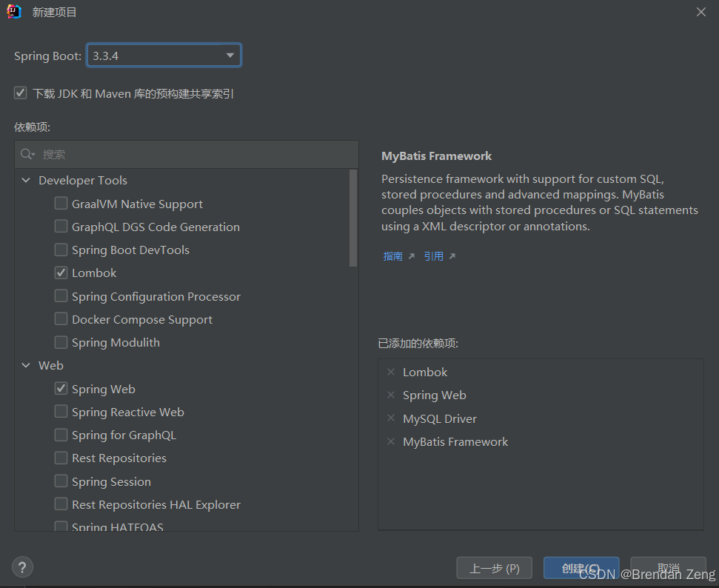Click the 已添加的依赖项 label

pos(418,343)
